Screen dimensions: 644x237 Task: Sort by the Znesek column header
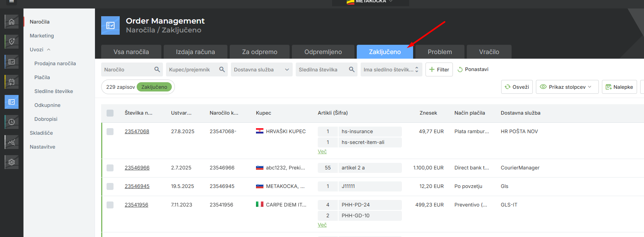pyautogui.click(x=428, y=113)
